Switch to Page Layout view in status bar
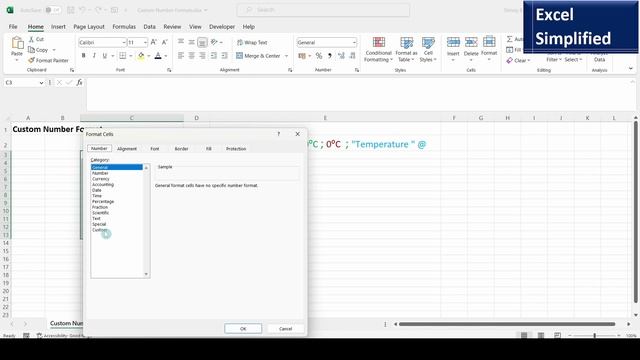This screenshot has width=640, height=360. [541, 335]
